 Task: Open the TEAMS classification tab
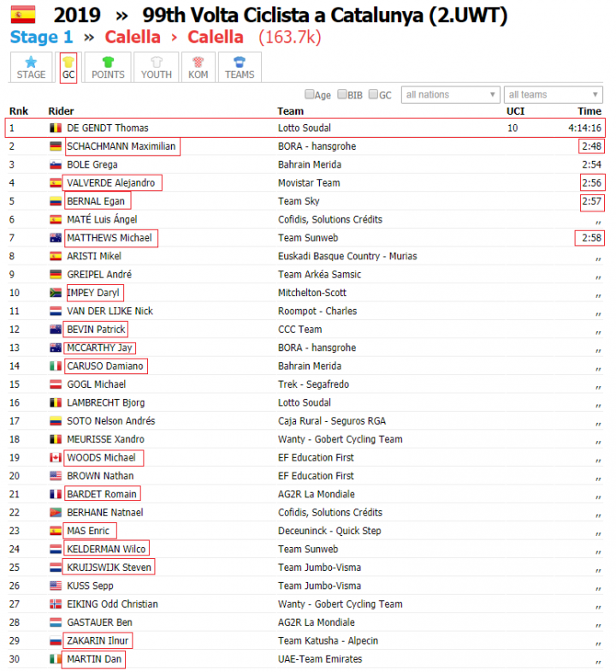(x=240, y=68)
